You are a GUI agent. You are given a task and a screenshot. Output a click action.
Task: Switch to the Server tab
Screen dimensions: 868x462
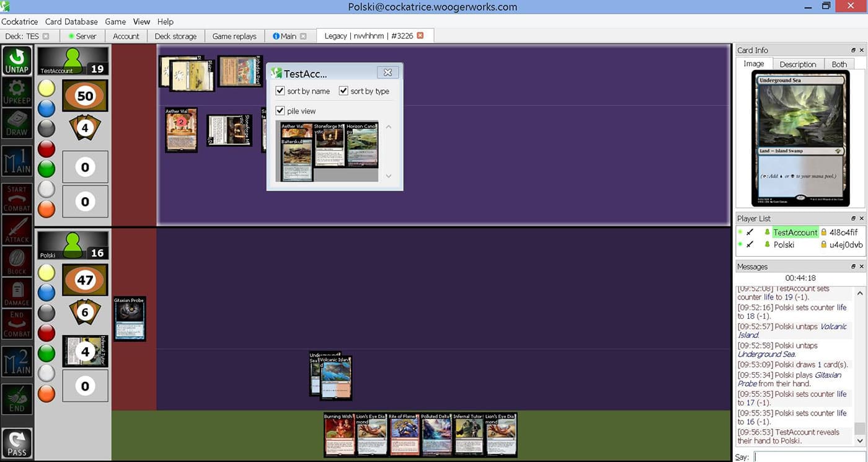point(82,36)
